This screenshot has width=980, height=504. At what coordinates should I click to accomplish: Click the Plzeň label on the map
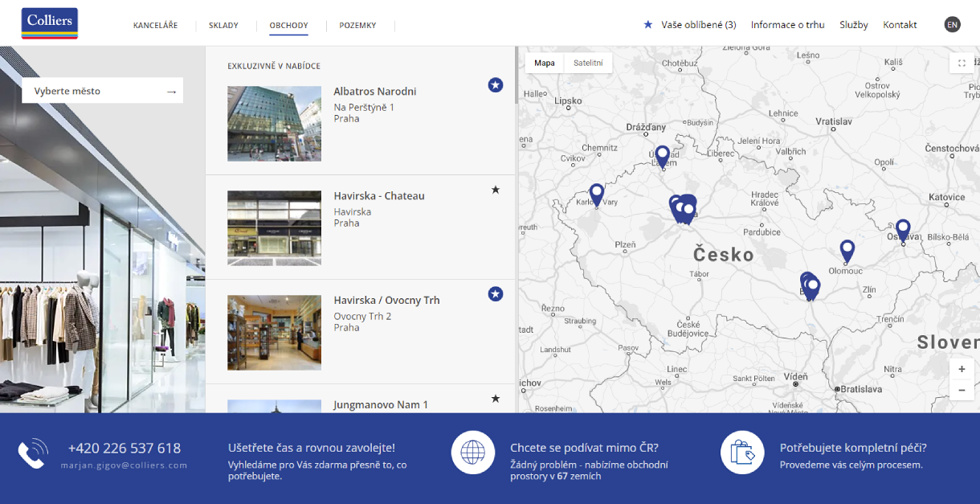(625, 245)
